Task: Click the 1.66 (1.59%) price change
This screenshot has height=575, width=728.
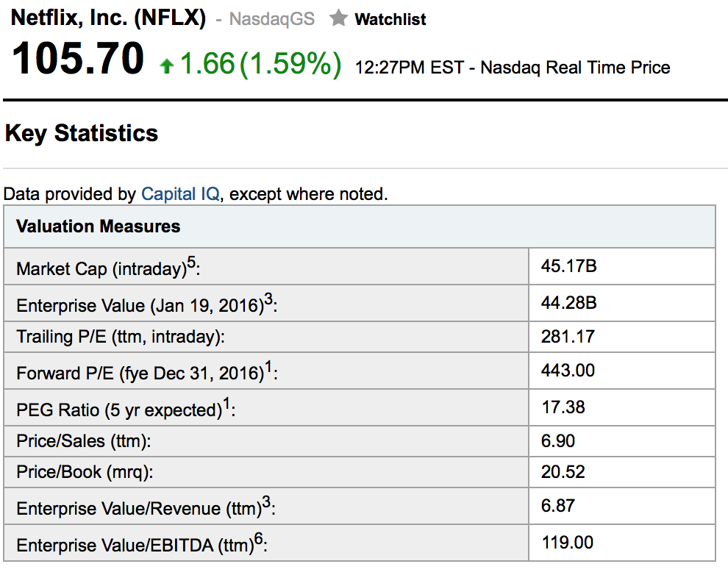Action: click(260, 65)
